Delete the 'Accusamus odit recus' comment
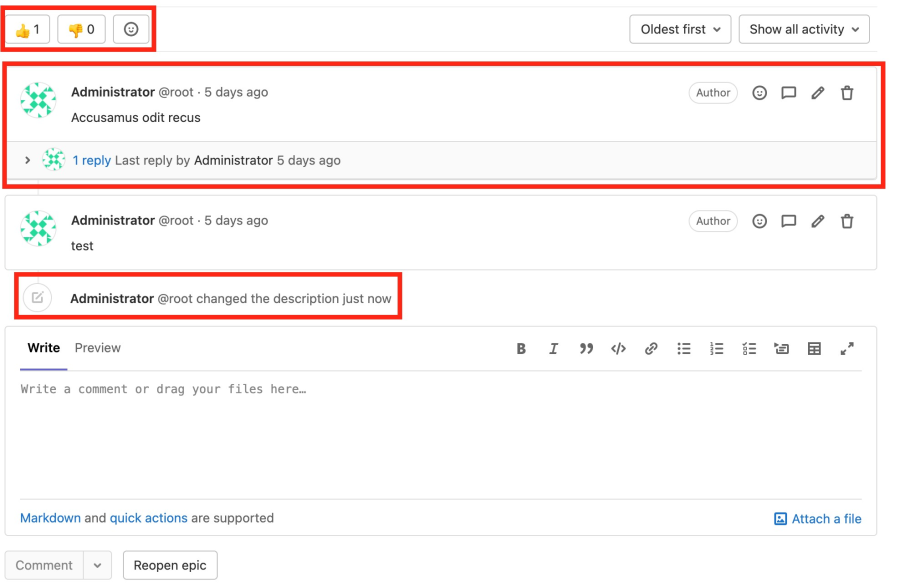The height and width of the screenshot is (587, 900). tap(847, 93)
